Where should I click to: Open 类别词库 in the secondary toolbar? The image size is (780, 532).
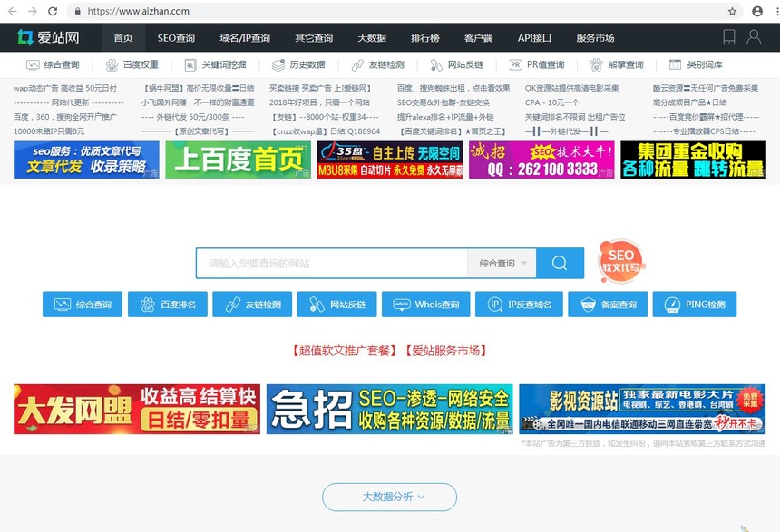coord(696,64)
